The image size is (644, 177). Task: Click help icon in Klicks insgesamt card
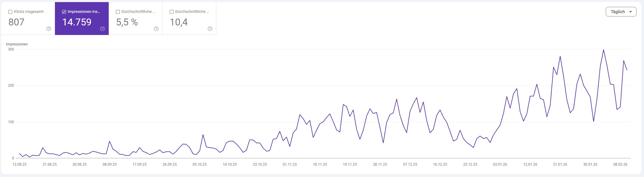pyautogui.click(x=49, y=29)
